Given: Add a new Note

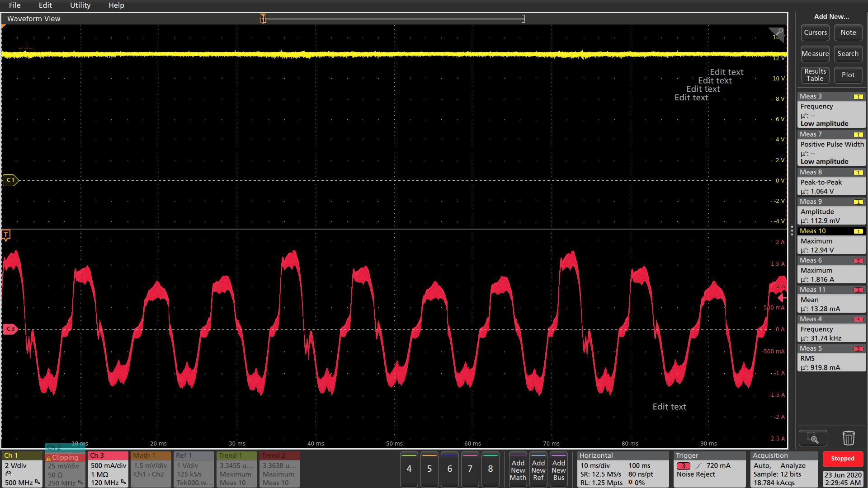Looking at the screenshot, I should coord(848,33).
